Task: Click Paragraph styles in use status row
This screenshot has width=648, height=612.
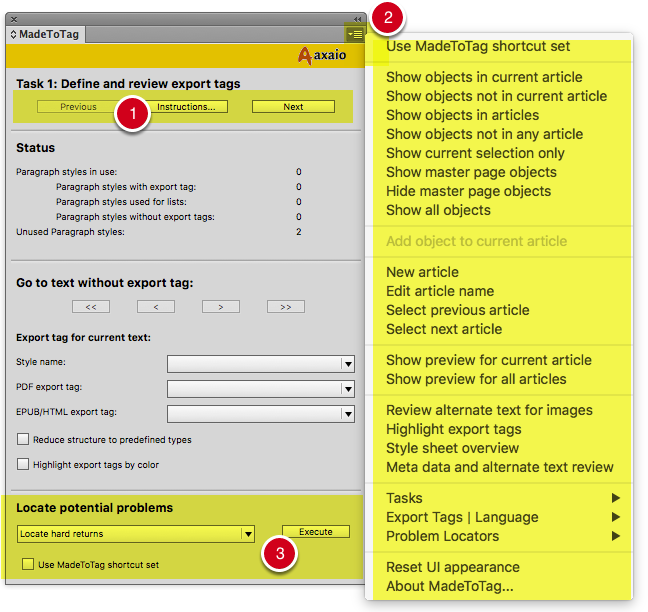Action: [159, 172]
